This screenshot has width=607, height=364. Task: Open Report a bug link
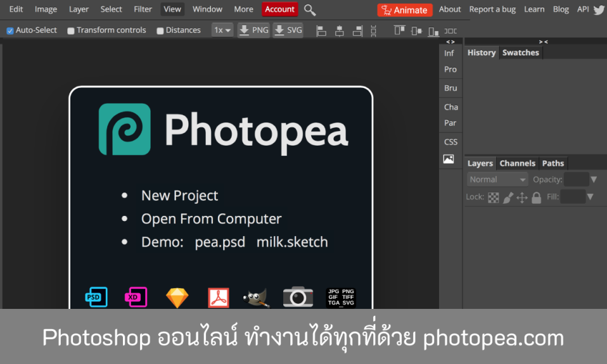[x=492, y=9]
